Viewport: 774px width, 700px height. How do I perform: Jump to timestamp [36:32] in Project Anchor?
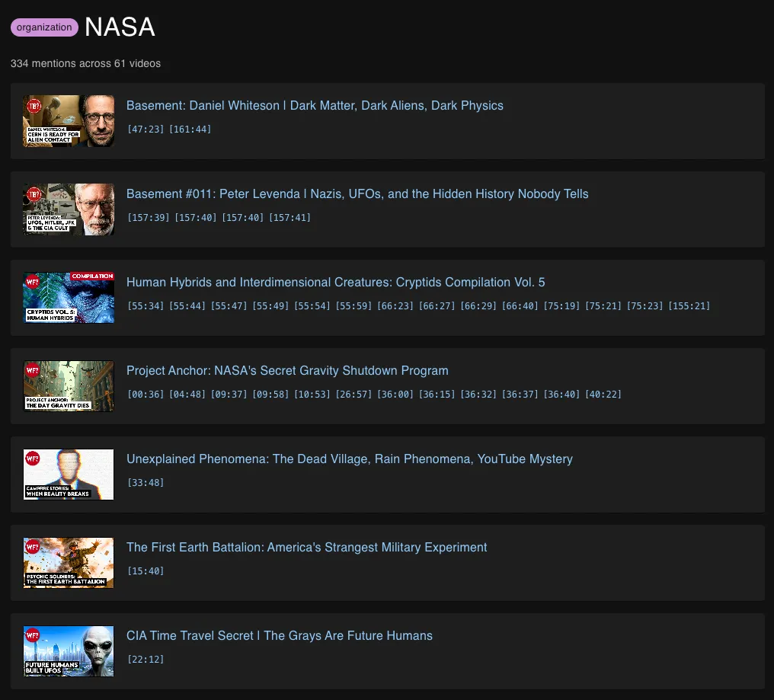[478, 395]
